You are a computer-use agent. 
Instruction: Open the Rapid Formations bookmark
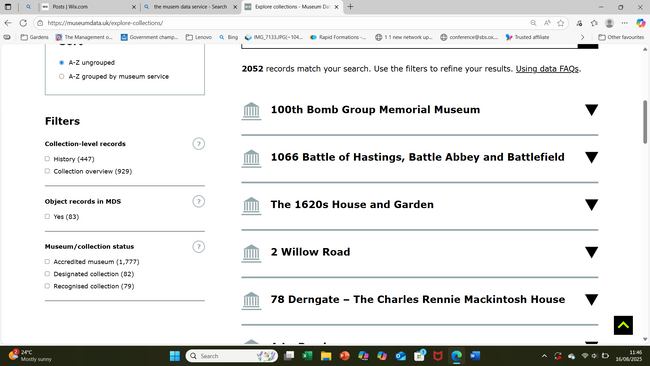pyautogui.click(x=338, y=37)
